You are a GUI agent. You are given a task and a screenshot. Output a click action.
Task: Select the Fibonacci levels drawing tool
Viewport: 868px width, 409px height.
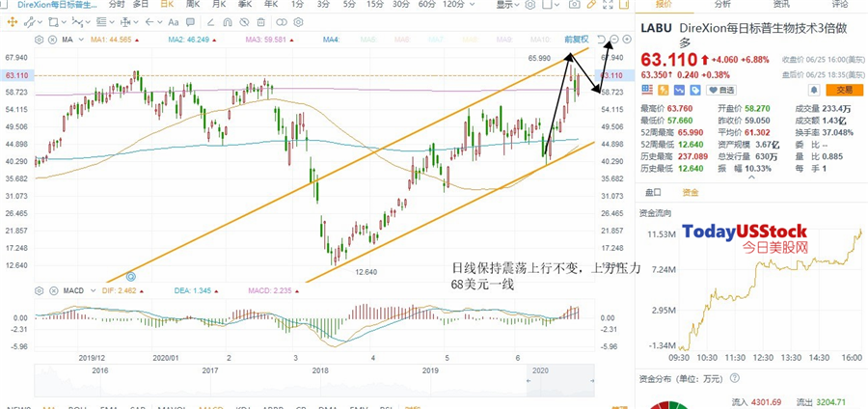click(x=101, y=23)
